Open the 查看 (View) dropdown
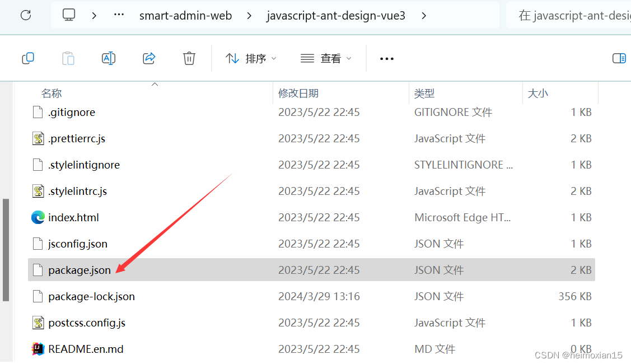Image resolution: width=631 pixels, height=364 pixels. pyautogui.click(x=326, y=58)
